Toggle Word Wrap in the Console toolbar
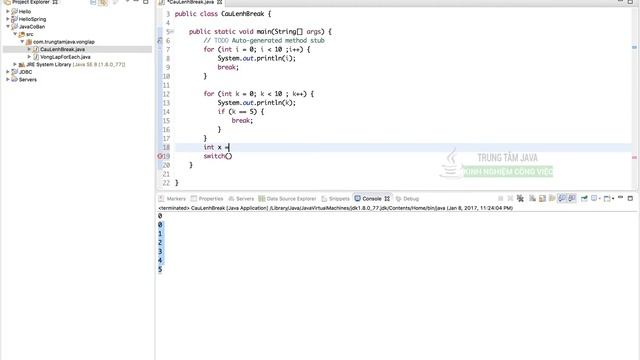 click(x=552, y=198)
